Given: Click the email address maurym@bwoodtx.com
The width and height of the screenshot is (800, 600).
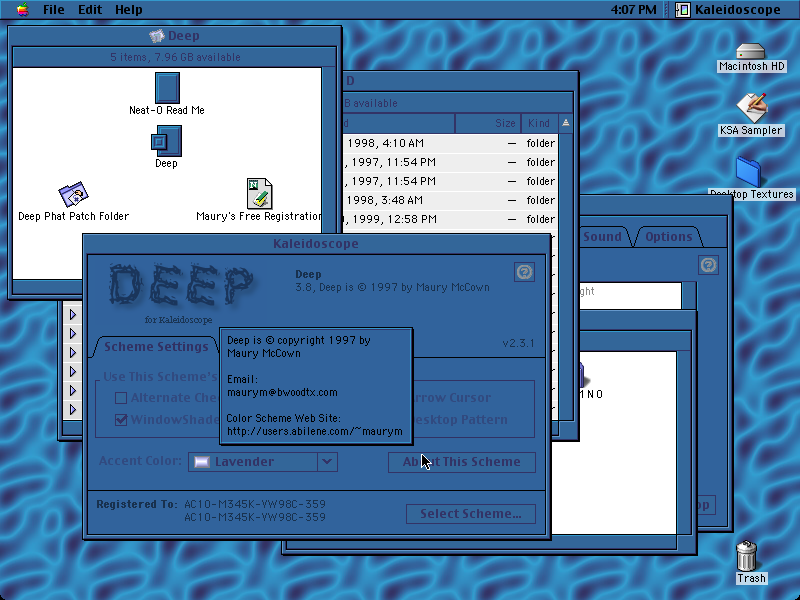Looking at the screenshot, I should point(282,392).
